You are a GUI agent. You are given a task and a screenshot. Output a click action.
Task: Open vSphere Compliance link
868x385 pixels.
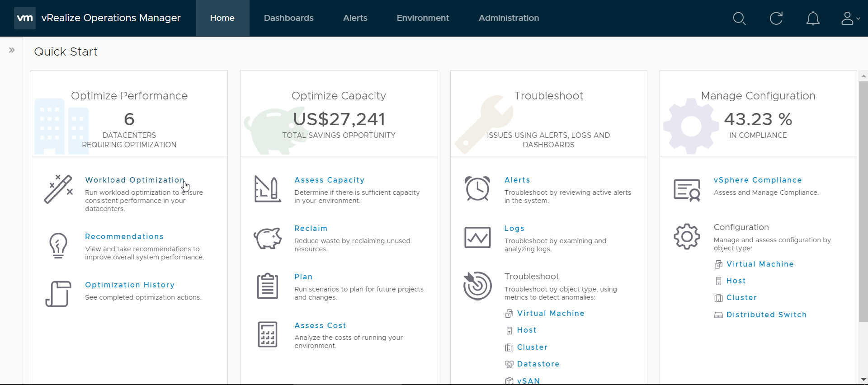[x=758, y=180]
